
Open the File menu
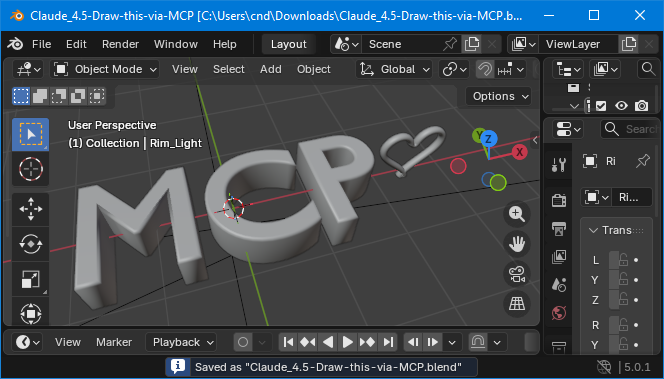click(42, 44)
